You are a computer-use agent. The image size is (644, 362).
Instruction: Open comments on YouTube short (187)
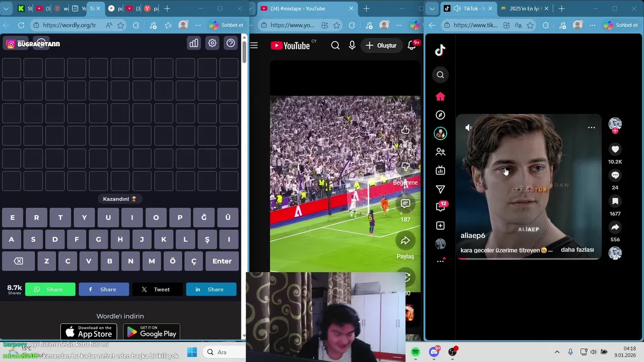click(405, 204)
